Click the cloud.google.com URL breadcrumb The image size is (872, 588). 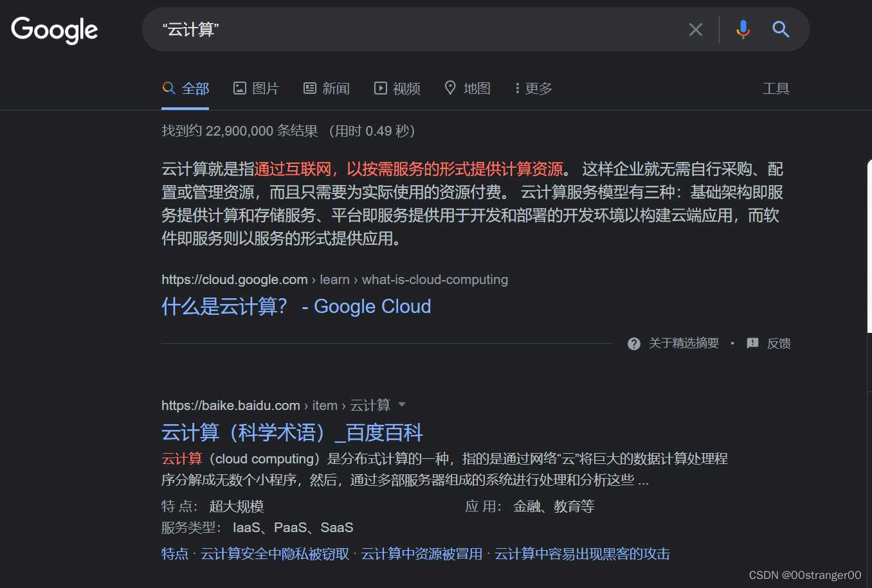334,280
